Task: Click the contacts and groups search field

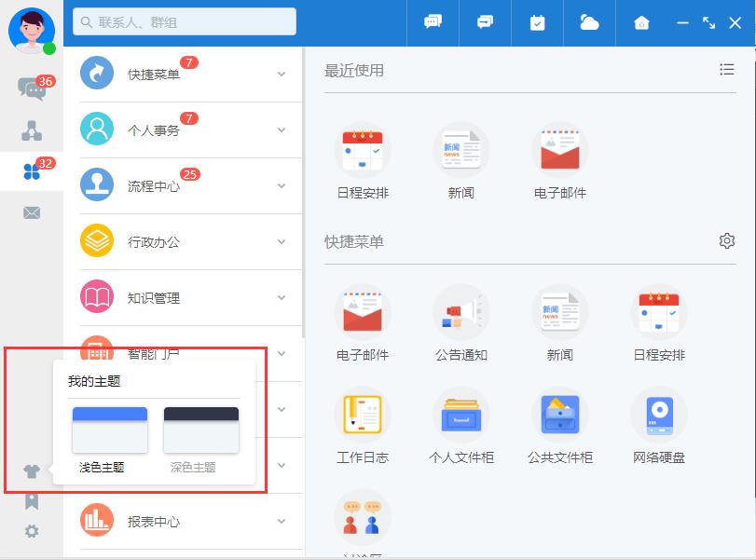Action: point(185,21)
